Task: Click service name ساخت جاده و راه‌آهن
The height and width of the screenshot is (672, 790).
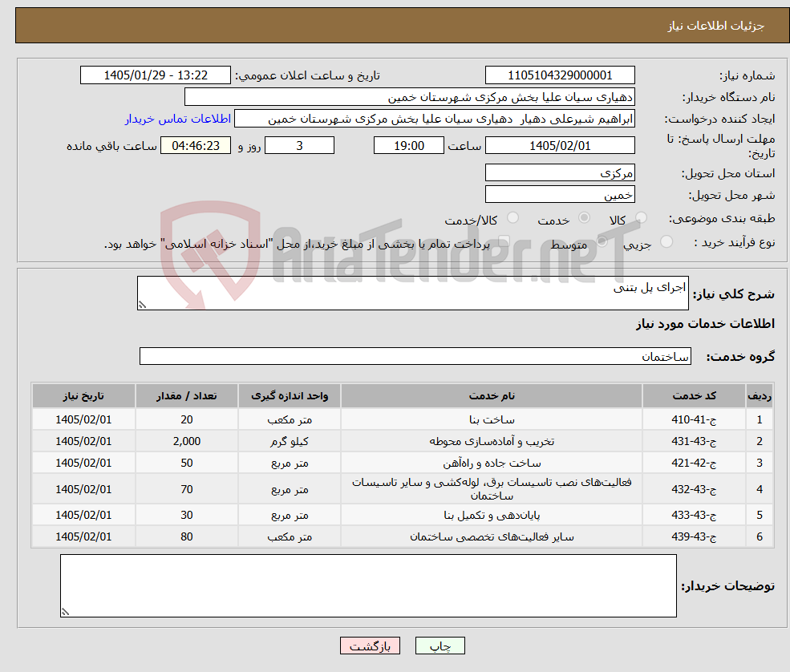Action: click(492, 463)
